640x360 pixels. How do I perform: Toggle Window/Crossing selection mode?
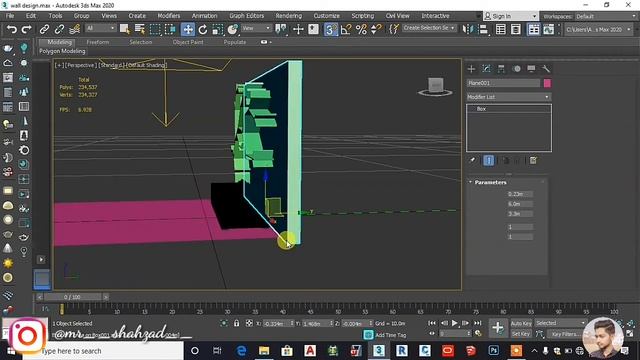[x=170, y=29]
